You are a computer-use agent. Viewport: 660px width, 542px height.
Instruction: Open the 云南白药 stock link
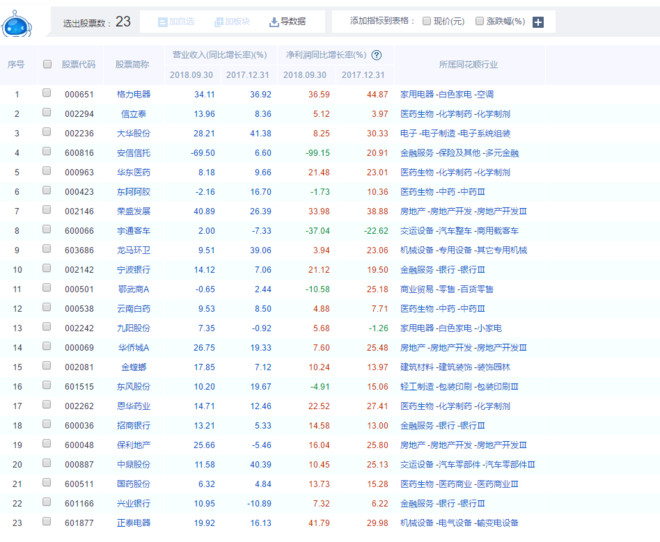tap(132, 308)
